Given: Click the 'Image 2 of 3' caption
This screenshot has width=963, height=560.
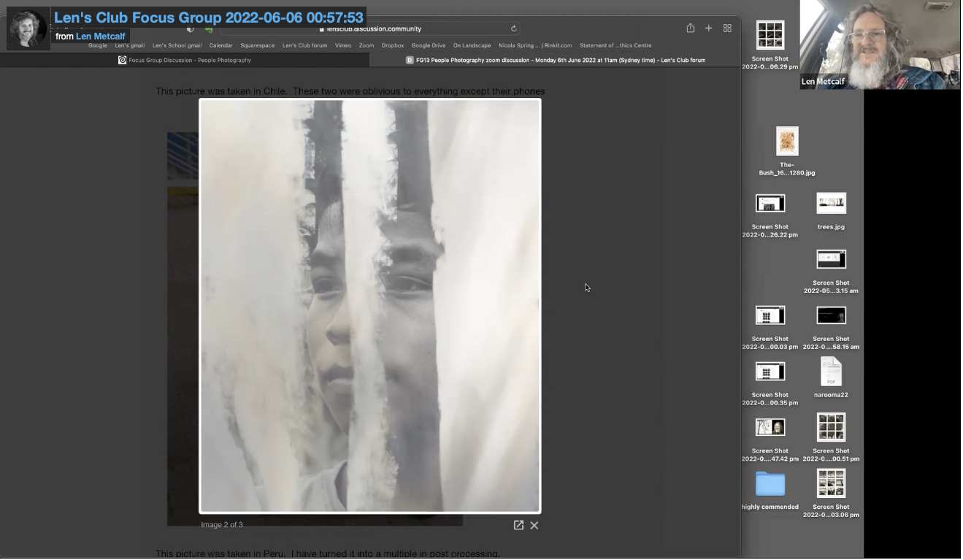Looking at the screenshot, I should coord(222,525).
